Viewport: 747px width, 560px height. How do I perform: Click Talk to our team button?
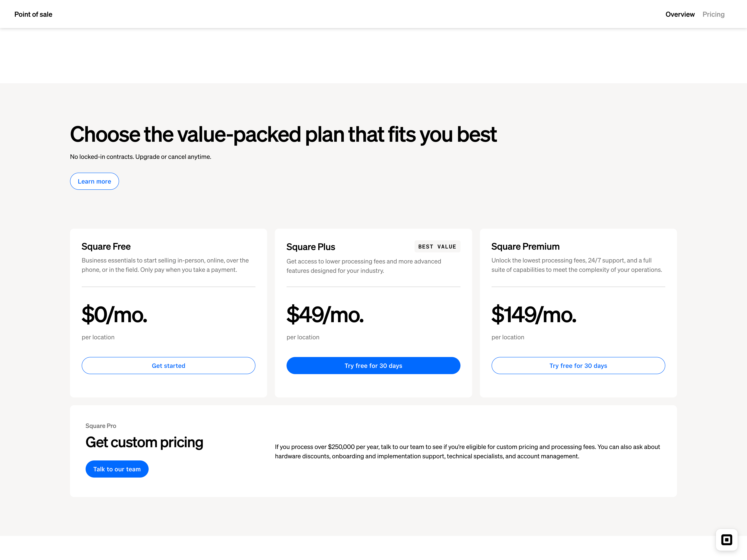117,469
